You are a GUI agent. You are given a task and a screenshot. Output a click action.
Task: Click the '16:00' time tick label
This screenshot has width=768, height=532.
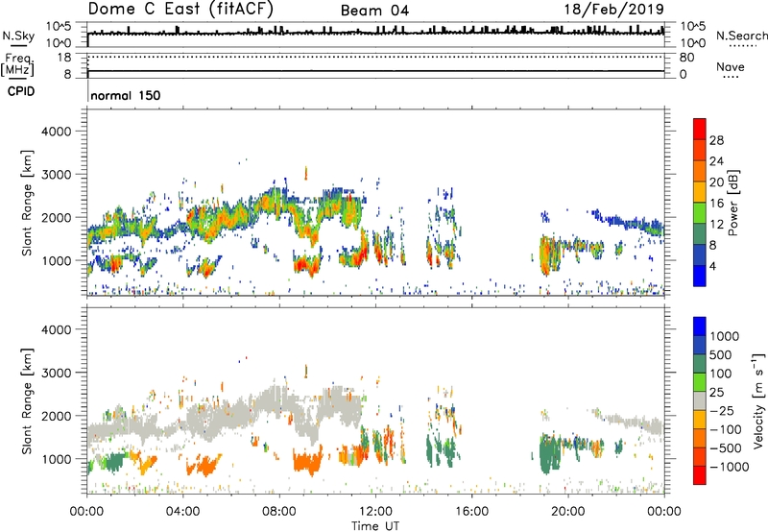click(x=471, y=512)
